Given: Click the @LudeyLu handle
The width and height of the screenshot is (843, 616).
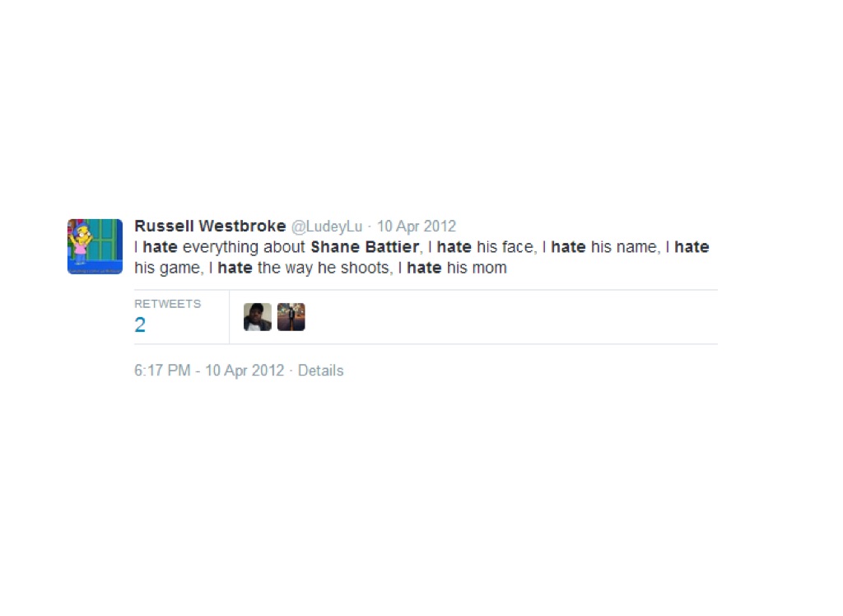Looking at the screenshot, I should pyautogui.click(x=326, y=226).
